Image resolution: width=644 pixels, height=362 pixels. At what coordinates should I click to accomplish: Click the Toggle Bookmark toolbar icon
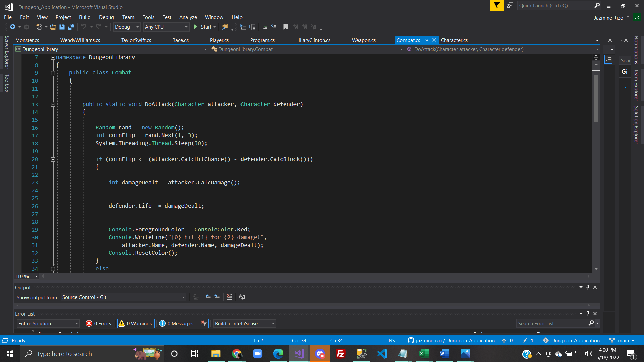point(286,27)
